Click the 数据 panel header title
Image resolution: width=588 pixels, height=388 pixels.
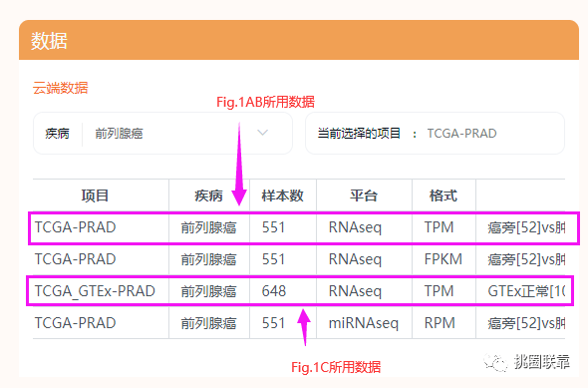point(49,41)
